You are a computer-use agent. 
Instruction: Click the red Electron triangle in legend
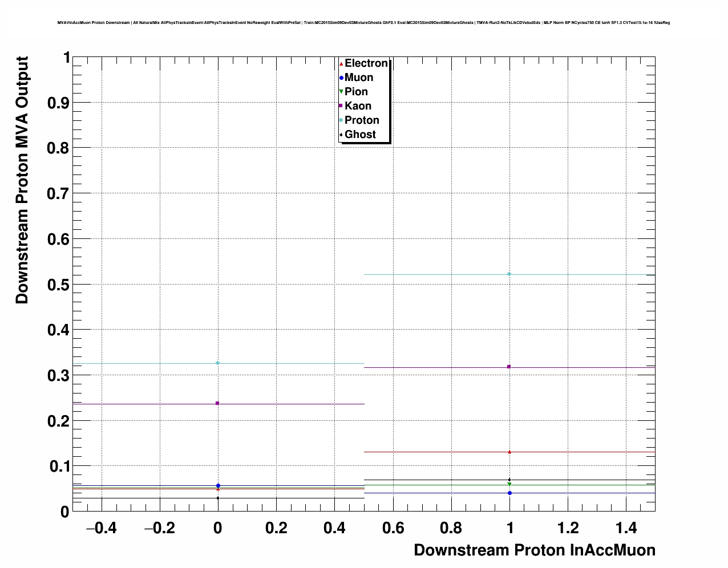pos(341,64)
